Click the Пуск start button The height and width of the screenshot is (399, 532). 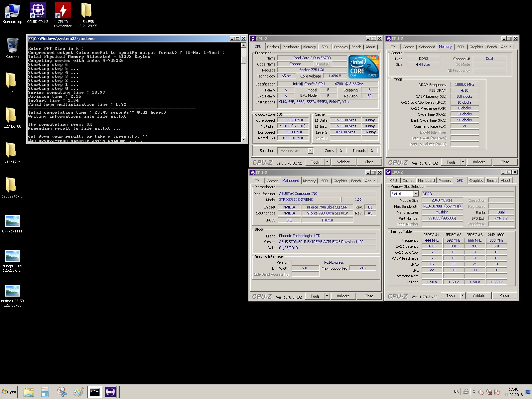pyautogui.click(x=9, y=392)
